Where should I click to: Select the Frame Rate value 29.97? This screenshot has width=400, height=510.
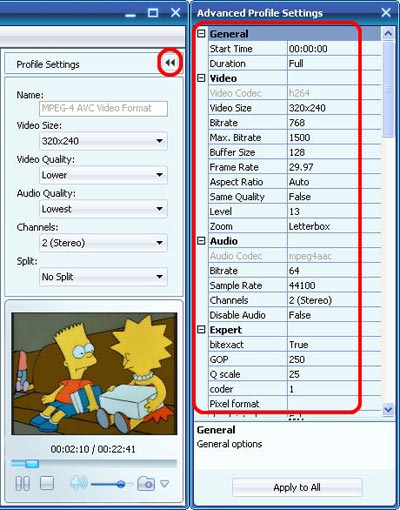[x=334, y=167]
